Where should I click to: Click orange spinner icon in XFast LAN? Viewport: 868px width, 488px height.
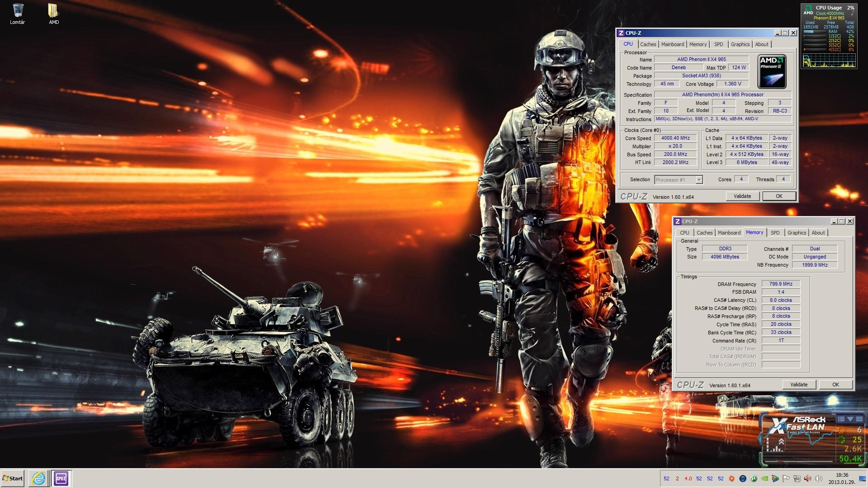pyautogui.click(x=841, y=430)
